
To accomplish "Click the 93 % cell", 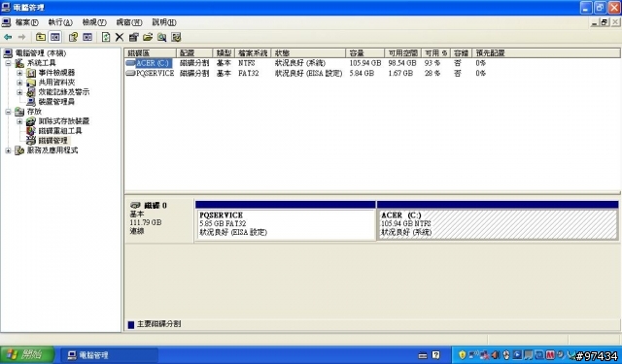I will (432, 63).
